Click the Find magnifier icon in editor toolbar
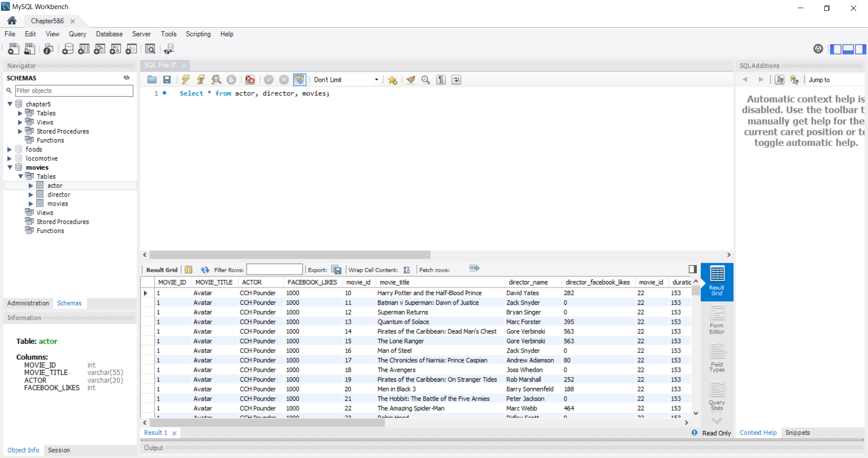This screenshot has width=868, height=458. pos(425,80)
